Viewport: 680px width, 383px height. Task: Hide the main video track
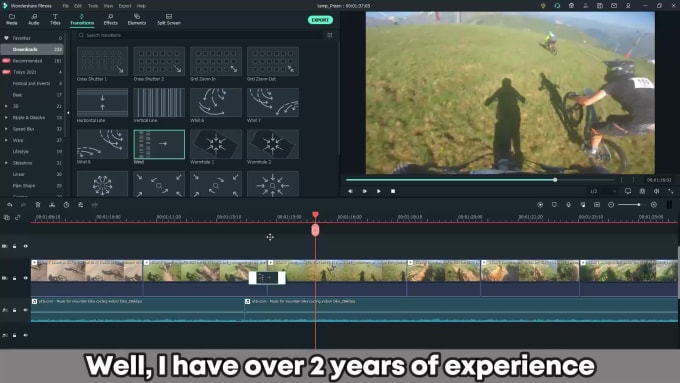pyautogui.click(x=26, y=278)
